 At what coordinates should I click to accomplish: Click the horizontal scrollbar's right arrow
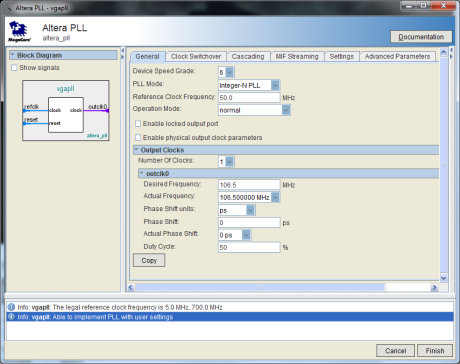click(x=434, y=287)
